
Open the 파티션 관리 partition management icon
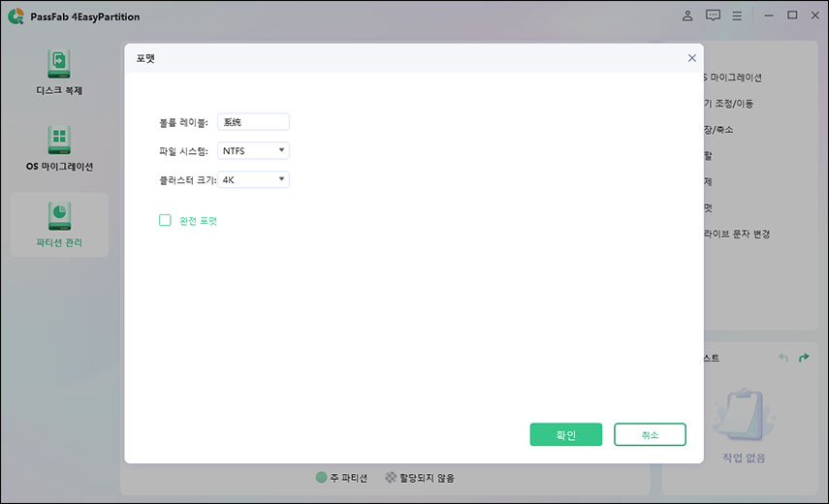59,216
